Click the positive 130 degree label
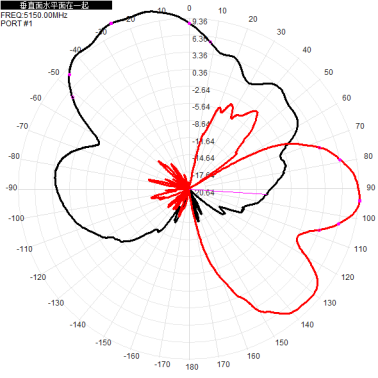The width and height of the screenshot is (378, 378). click(x=330, y=303)
